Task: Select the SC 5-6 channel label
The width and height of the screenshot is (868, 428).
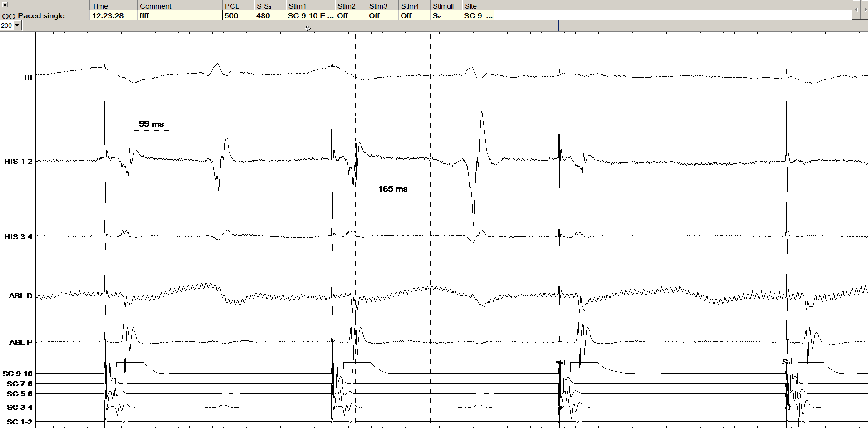Action: click(20, 394)
